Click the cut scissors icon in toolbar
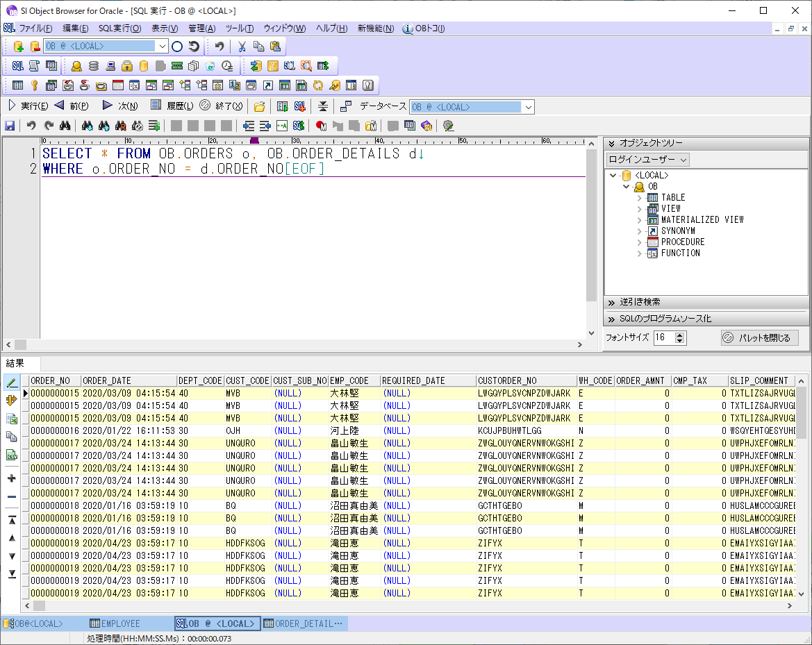 (x=242, y=47)
